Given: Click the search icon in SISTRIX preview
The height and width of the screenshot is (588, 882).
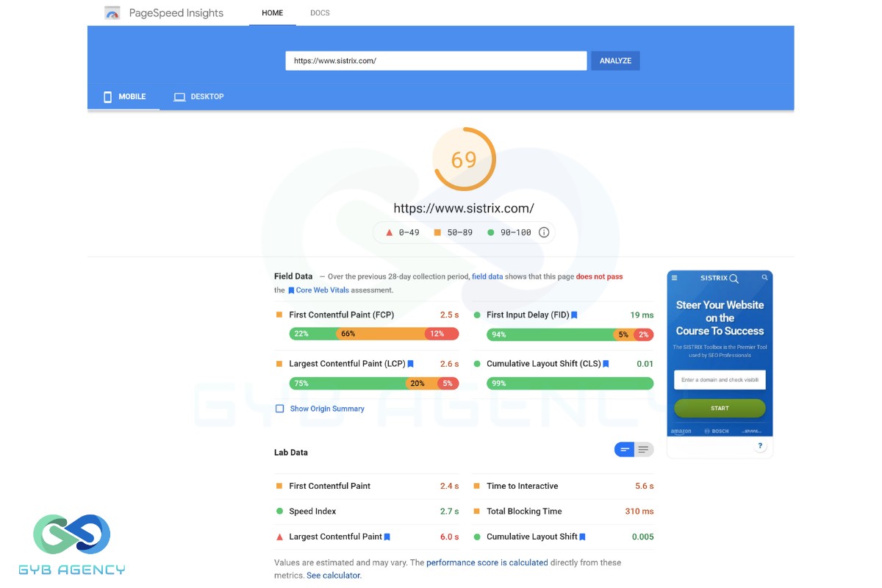Looking at the screenshot, I should [765, 278].
